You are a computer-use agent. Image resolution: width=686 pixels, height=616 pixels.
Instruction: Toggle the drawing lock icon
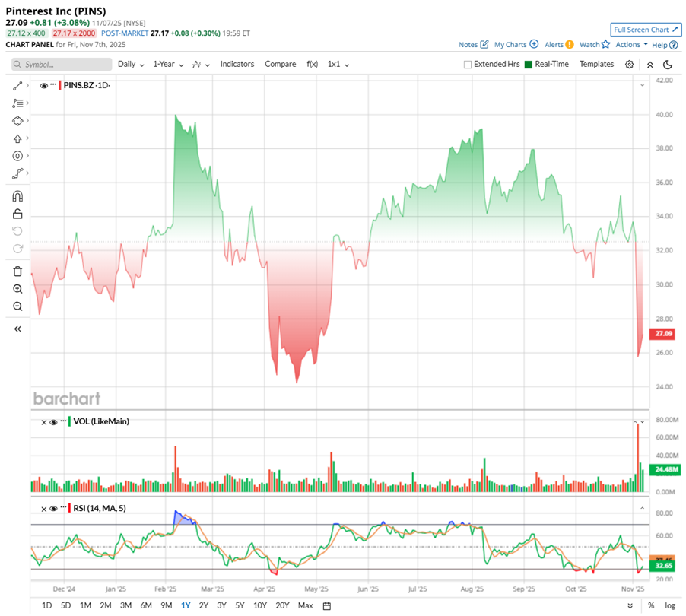tap(17, 214)
